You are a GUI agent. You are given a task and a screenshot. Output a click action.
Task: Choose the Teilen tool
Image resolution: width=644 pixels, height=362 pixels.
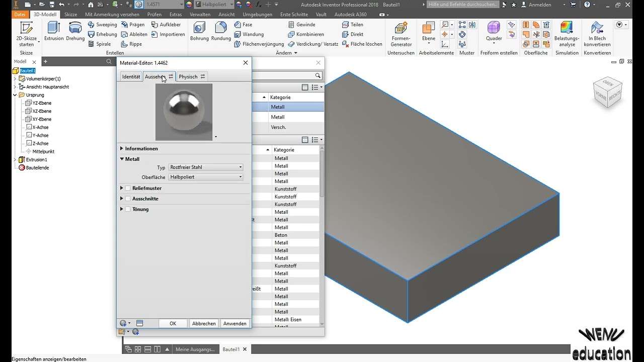(353, 25)
